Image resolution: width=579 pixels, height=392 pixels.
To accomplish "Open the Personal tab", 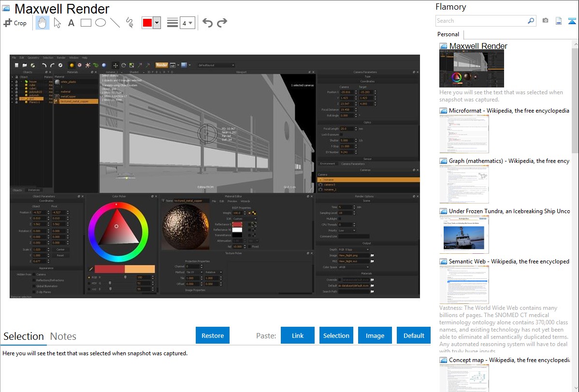I will coord(449,34).
